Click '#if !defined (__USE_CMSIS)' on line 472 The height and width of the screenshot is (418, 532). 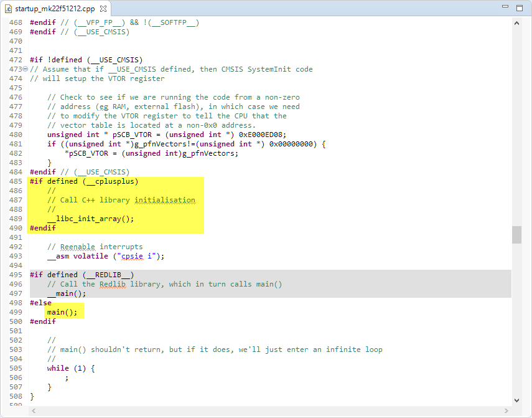pos(86,60)
